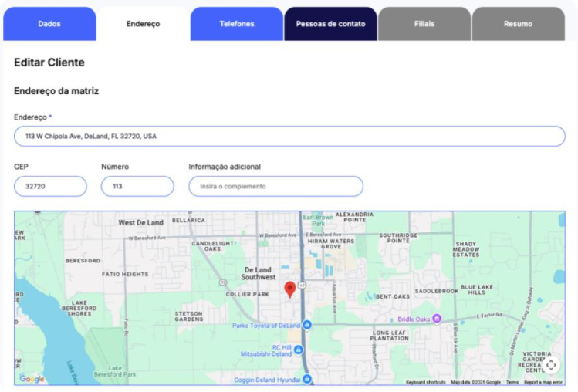Image resolution: width=578 pixels, height=392 pixels.
Task: Open the map camera controls button
Action: click(549, 364)
